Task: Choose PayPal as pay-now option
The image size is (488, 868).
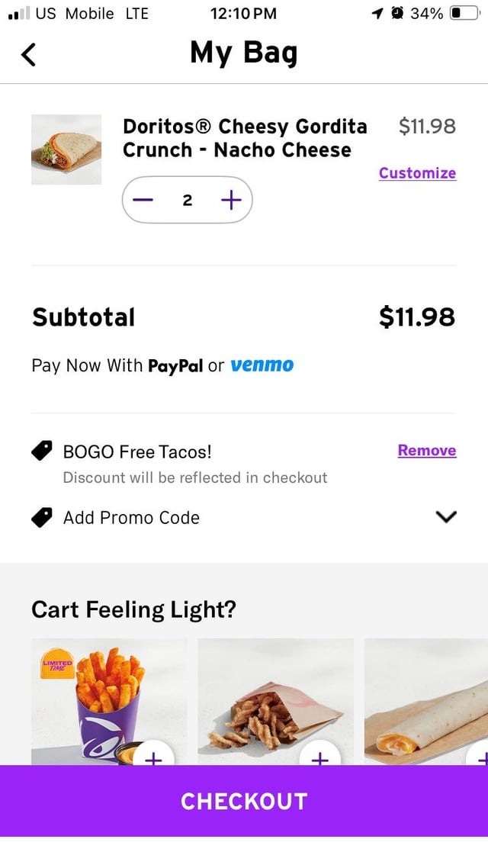Action: 175,366
